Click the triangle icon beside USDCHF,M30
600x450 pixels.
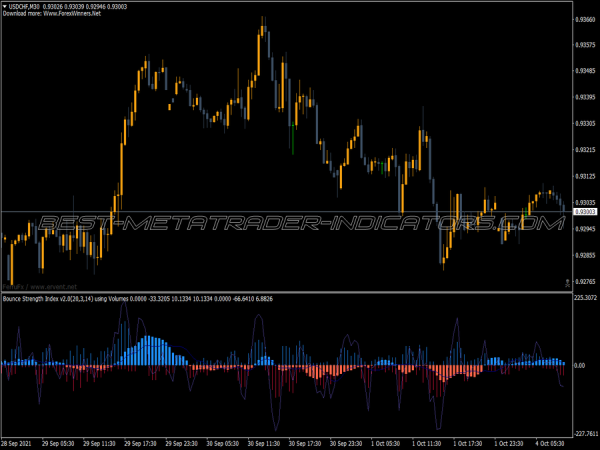pyautogui.click(x=5, y=7)
